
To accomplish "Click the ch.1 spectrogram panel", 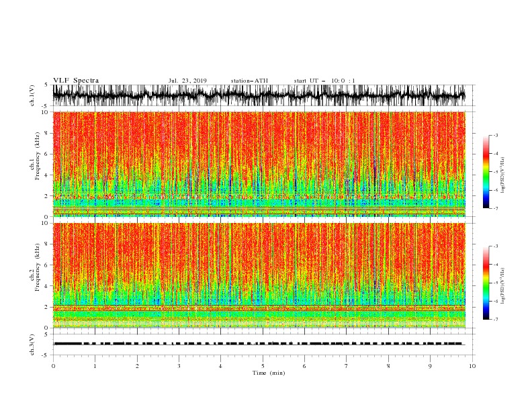I will pos(259,164).
